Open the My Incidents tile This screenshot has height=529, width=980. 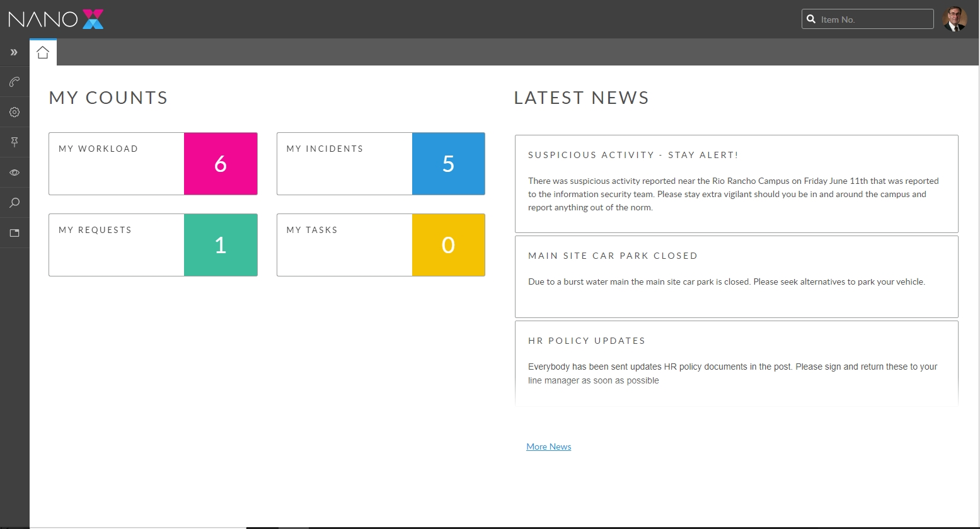[345, 163]
